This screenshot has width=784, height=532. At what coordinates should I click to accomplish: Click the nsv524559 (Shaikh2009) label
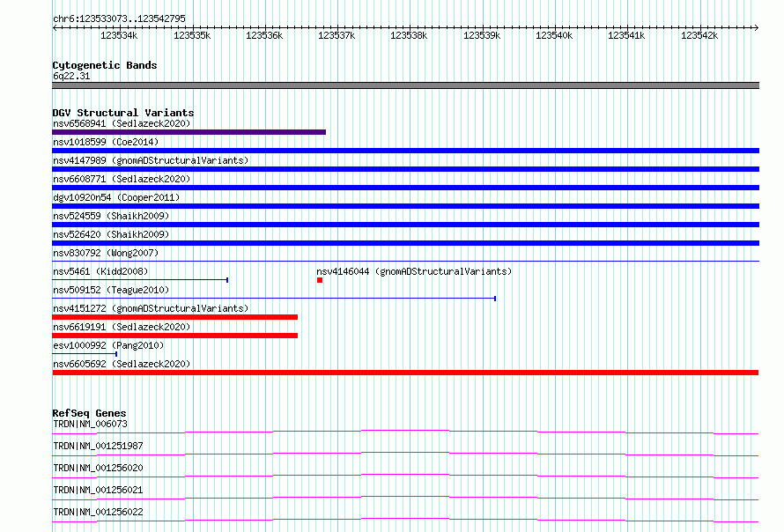point(111,216)
